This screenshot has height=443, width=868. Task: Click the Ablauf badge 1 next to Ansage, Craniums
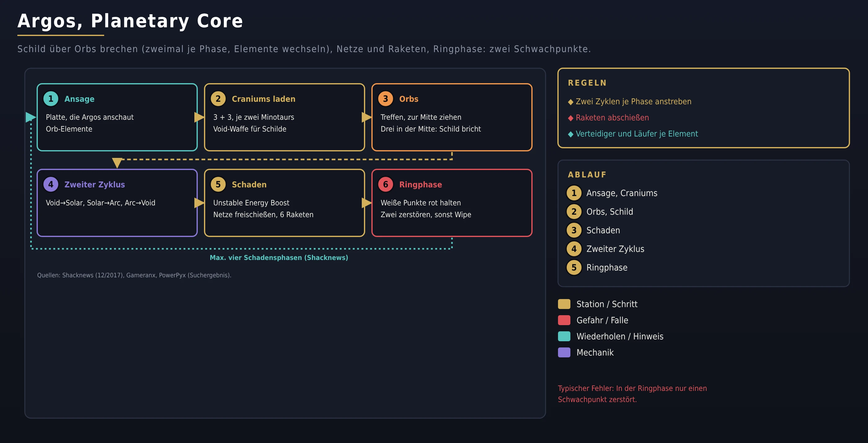pos(574,193)
